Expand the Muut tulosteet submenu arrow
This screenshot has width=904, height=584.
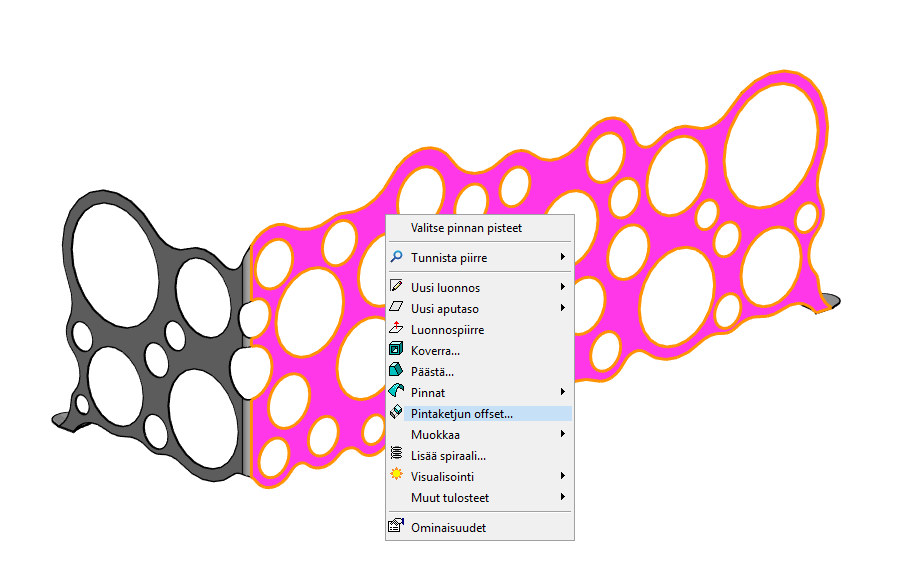pyautogui.click(x=563, y=497)
